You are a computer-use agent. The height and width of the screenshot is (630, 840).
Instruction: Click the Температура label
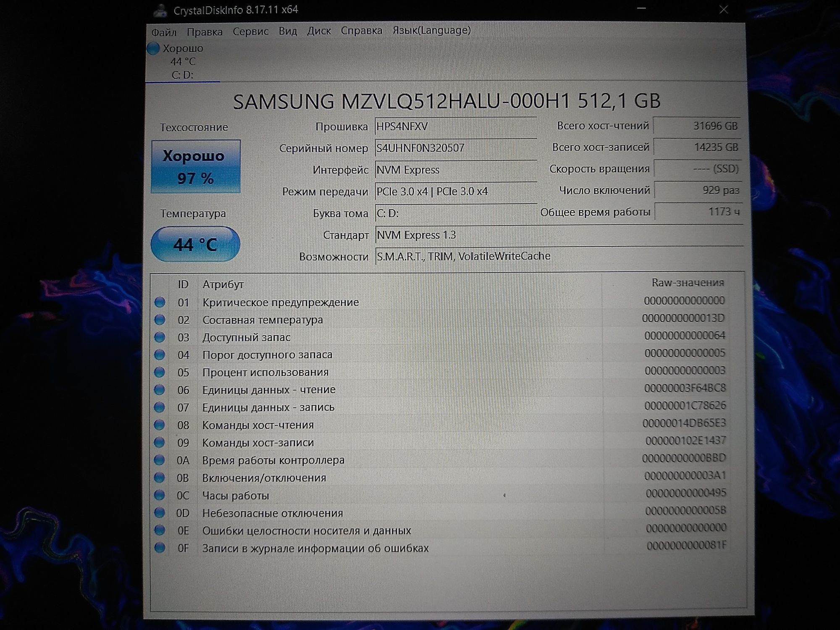193,214
